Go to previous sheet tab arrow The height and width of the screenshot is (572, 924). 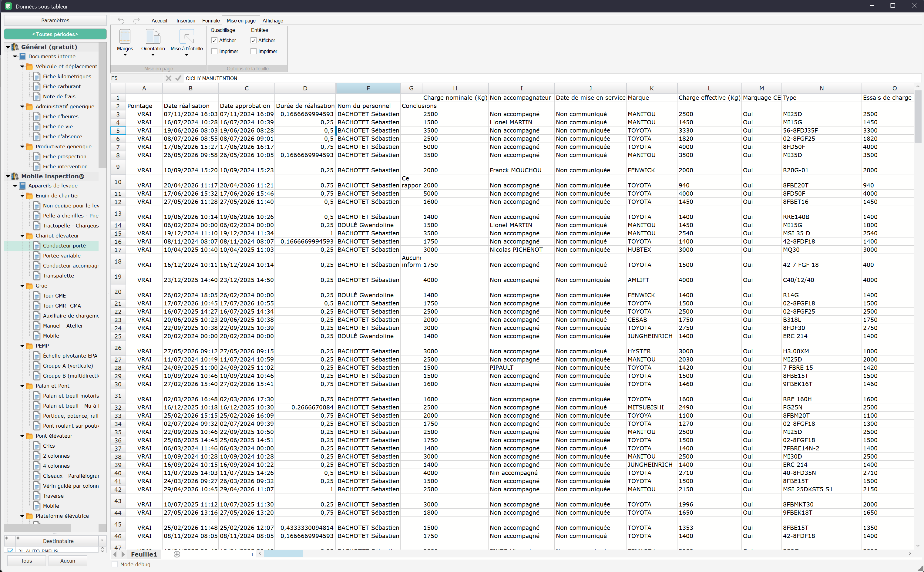[x=115, y=554]
